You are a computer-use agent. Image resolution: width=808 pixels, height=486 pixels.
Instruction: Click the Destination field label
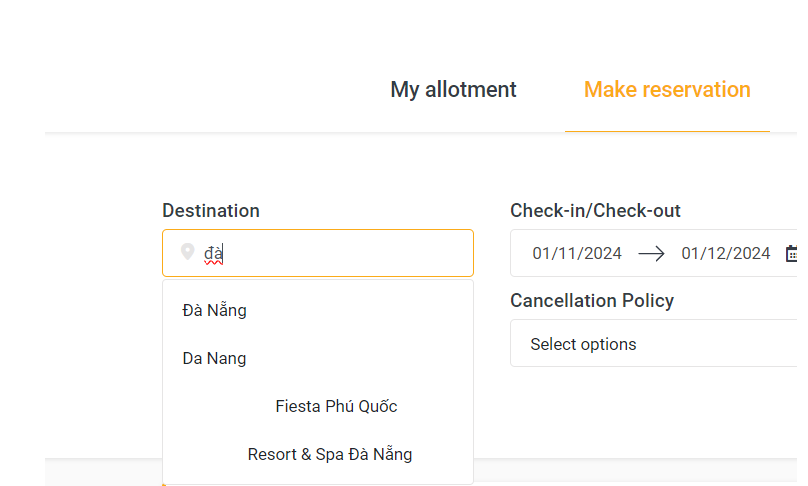pos(211,211)
